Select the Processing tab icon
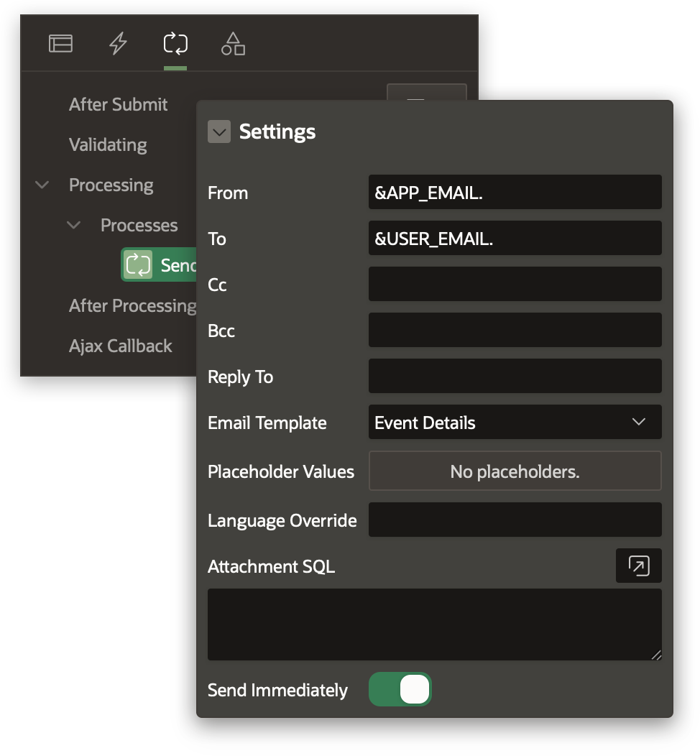Image resolution: width=700 pixels, height=756 pixels. (x=175, y=44)
